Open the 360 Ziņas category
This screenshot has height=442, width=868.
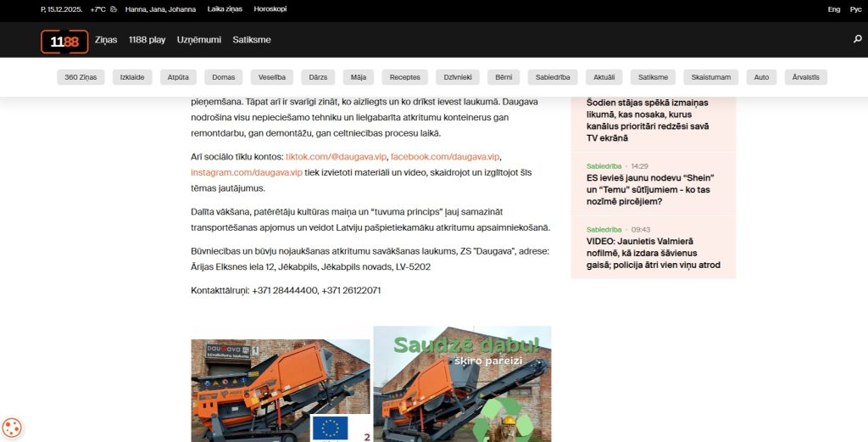(81, 77)
